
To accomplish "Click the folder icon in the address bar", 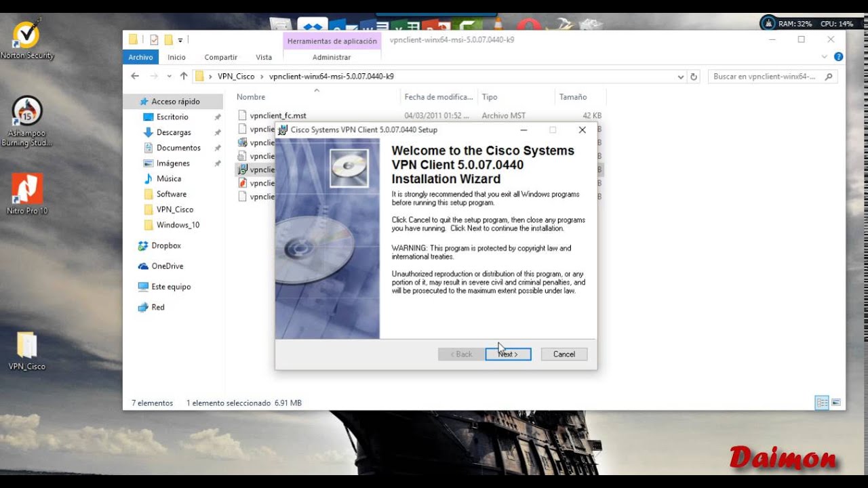I will pos(199,77).
